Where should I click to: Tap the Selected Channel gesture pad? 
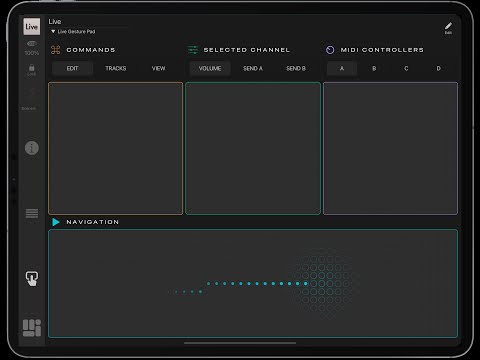pyautogui.click(x=253, y=148)
